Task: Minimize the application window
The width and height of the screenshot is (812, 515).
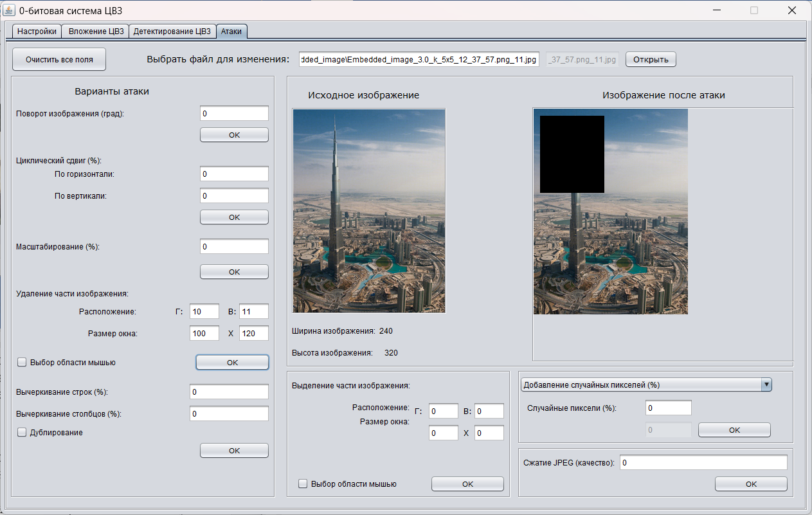Action: click(716, 10)
